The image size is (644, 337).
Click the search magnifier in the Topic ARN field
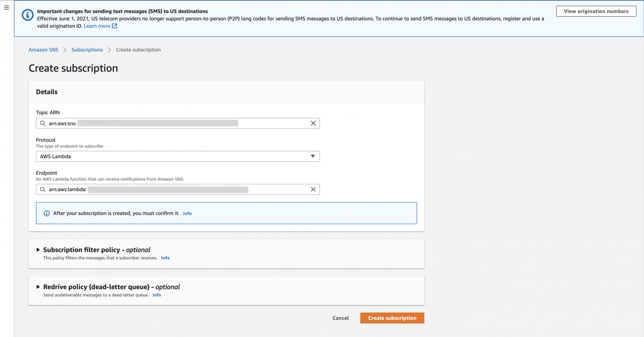pyautogui.click(x=42, y=123)
